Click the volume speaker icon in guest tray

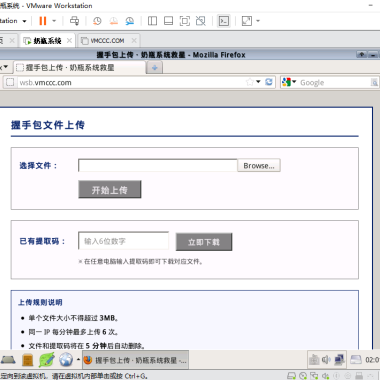(326, 360)
